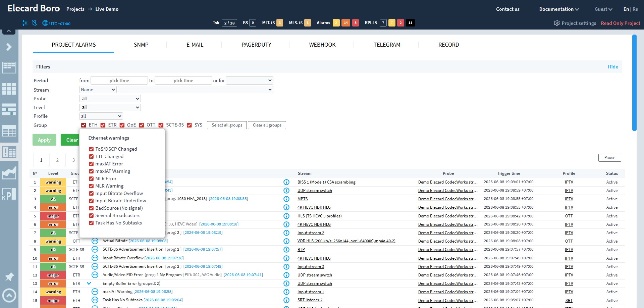Viewport: 644px width, 308px height.
Task: Switch to the TELEGRAM tab
Action: pos(387,45)
